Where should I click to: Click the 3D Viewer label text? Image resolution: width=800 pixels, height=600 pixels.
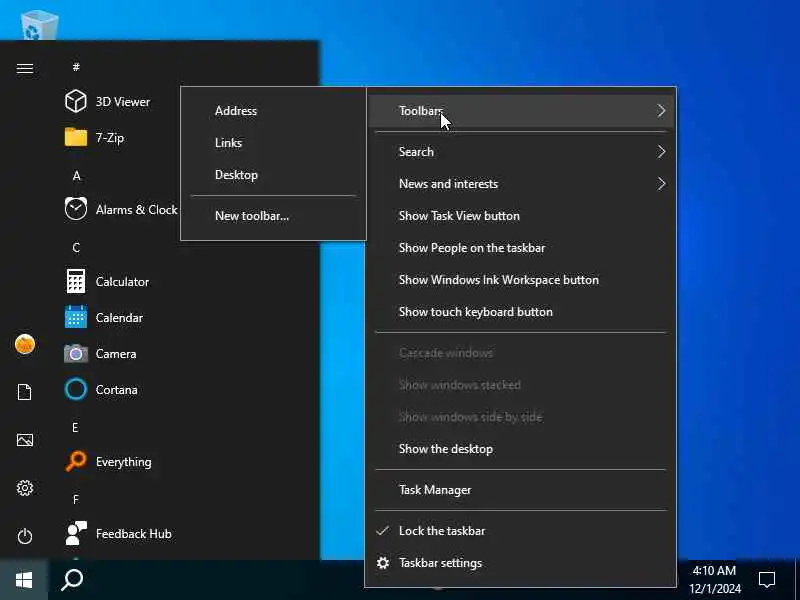122,102
